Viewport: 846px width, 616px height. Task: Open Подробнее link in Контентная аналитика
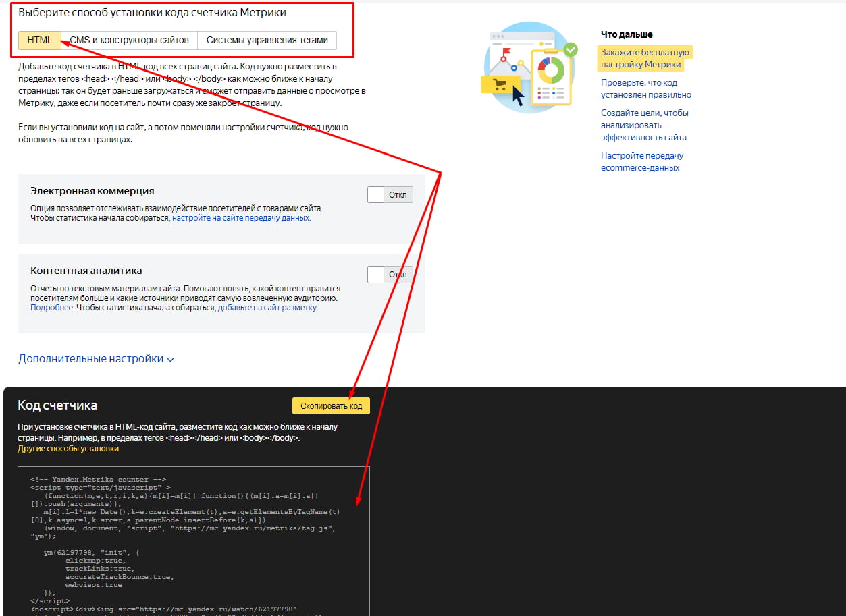click(51, 308)
